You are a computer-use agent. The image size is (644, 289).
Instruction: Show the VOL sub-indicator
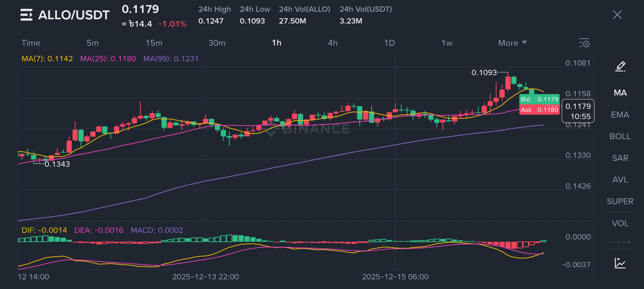(x=620, y=223)
